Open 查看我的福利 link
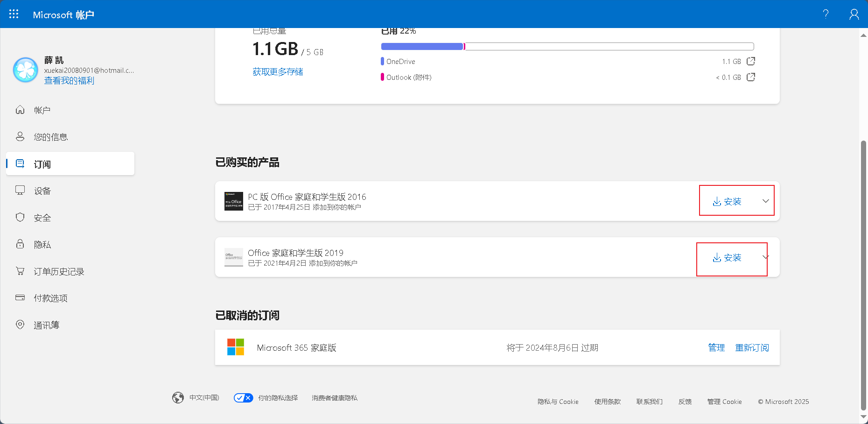 pos(69,81)
